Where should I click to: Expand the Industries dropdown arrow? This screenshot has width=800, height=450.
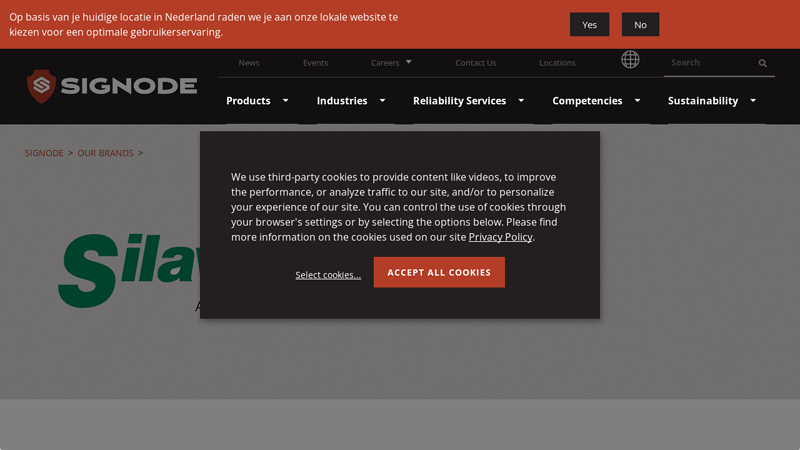click(382, 101)
